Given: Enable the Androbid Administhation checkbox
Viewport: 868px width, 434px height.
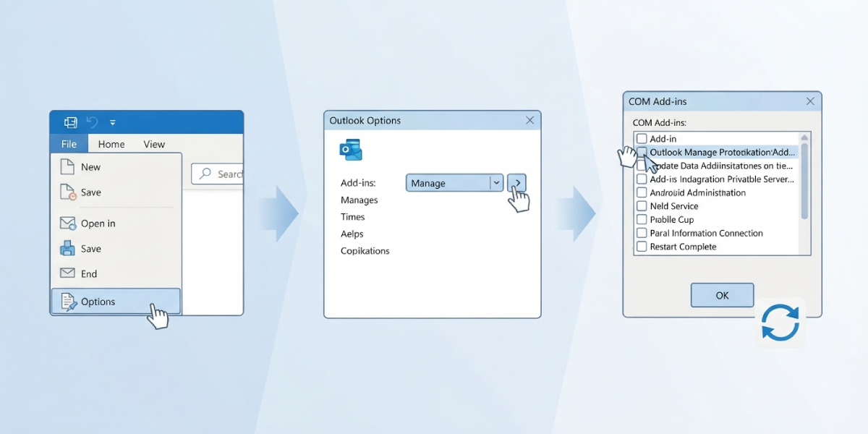Looking at the screenshot, I should 642,192.
